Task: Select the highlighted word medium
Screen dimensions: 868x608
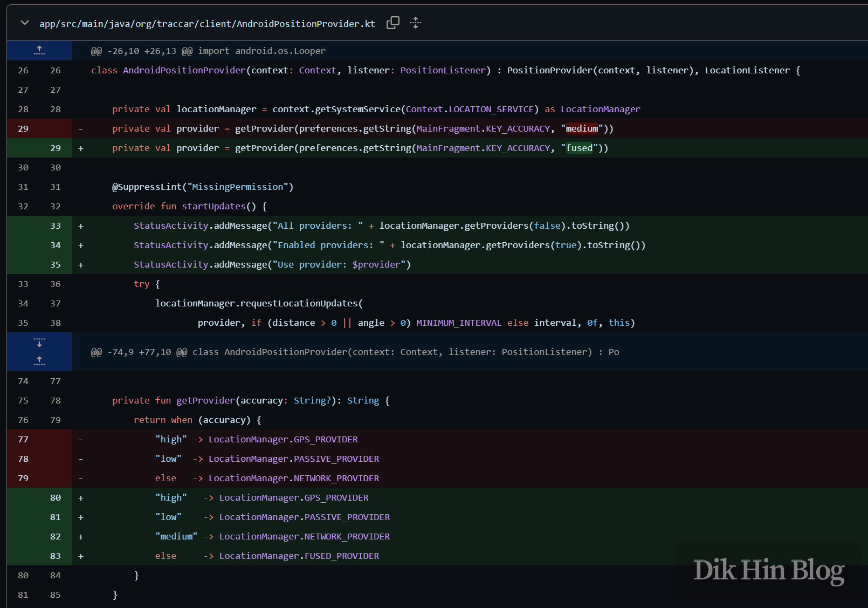Action: (582, 128)
